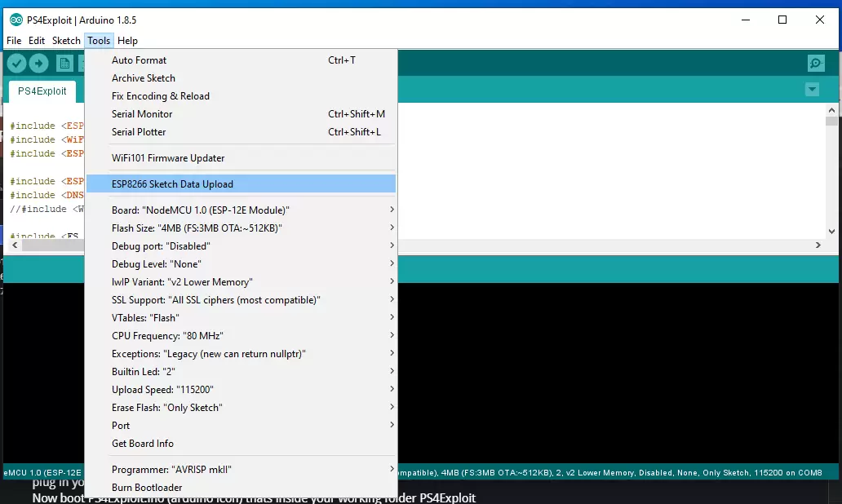Click the commented //#include line in editor
The width and height of the screenshot is (842, 504).
(x=47, y=209)
